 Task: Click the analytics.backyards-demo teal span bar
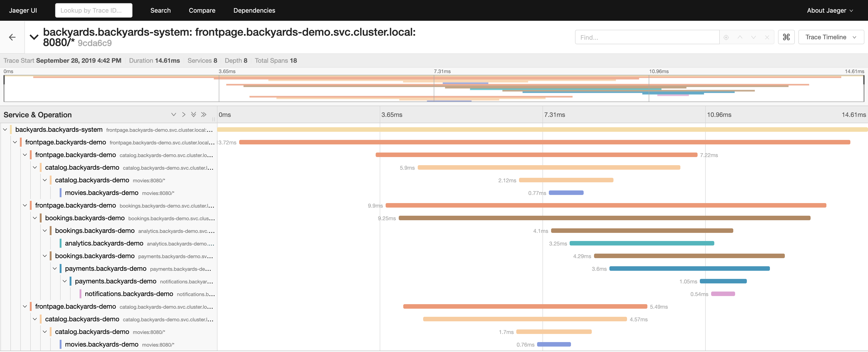point(642,243)
